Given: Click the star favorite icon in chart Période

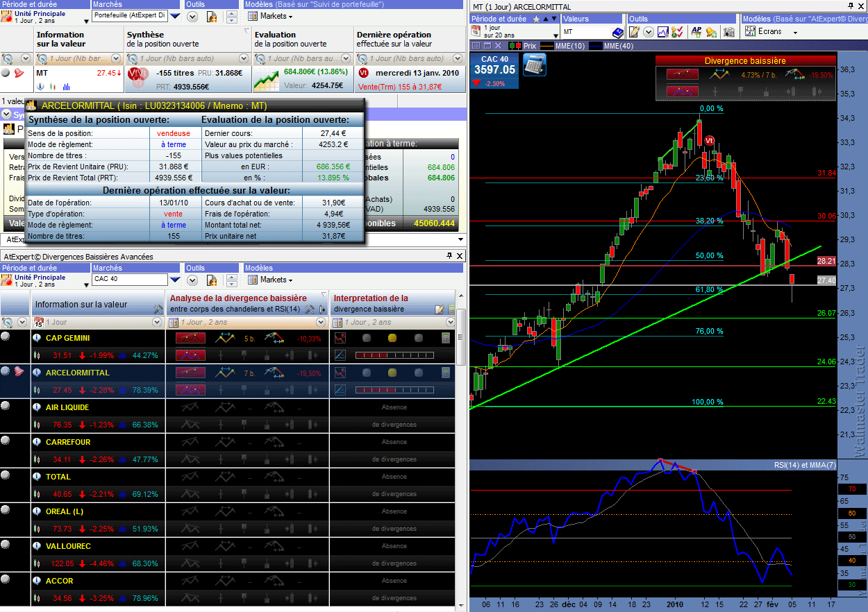Looking at the screenshot, I should coord(536,19).
